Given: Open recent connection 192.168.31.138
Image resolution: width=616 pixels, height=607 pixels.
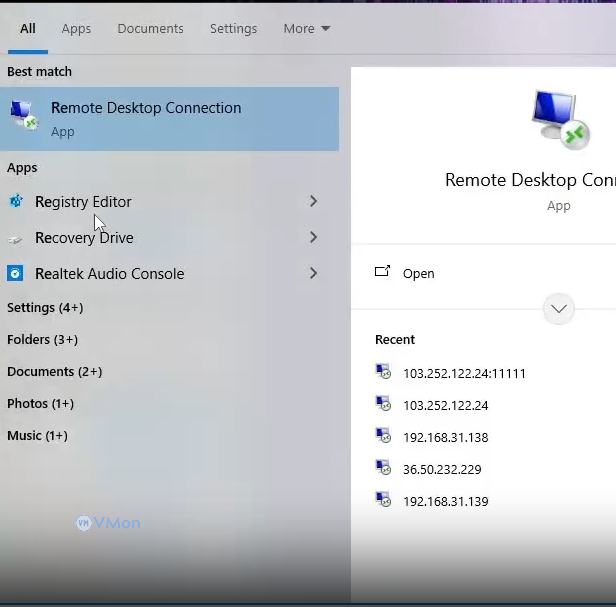Looking at the screenshot, I should pos(445,437).
